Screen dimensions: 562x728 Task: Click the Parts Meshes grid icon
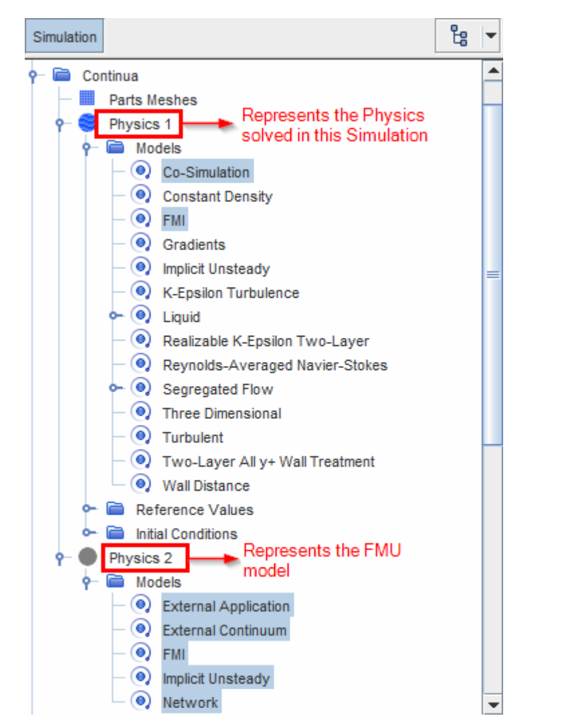tap(87, 98)
